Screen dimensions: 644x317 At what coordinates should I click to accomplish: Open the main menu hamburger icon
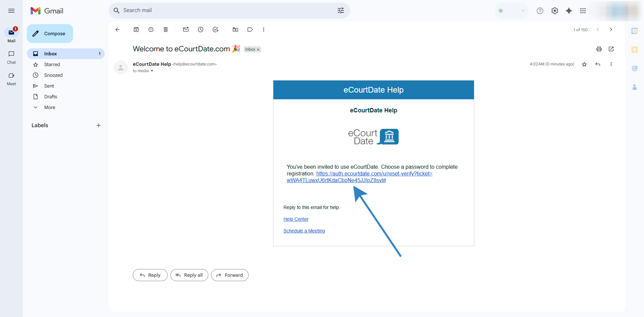click(11, 11)
